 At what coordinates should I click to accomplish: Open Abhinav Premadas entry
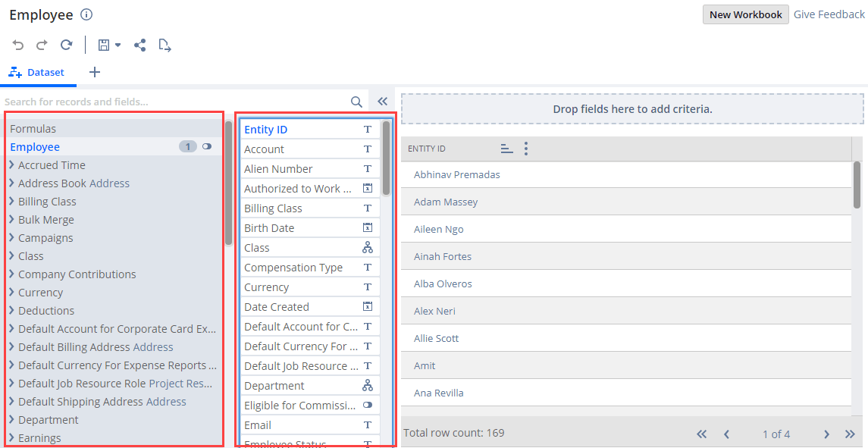[x=456, y=174]
